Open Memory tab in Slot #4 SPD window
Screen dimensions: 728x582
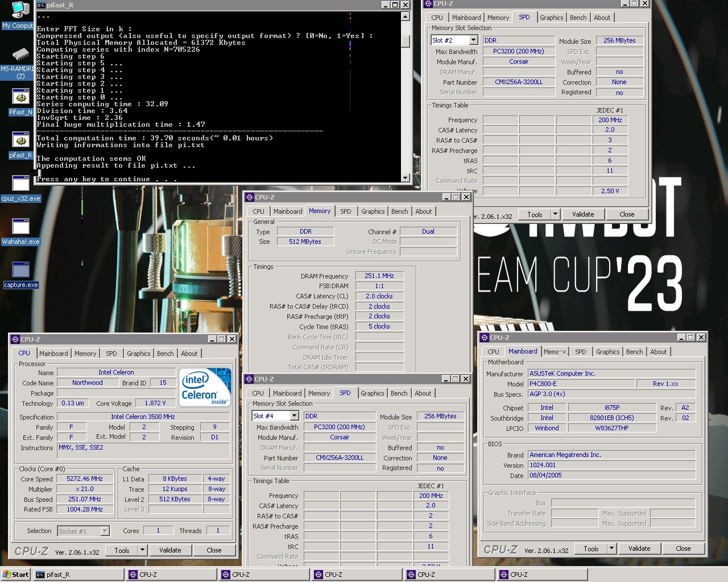[x=319, y=393]
